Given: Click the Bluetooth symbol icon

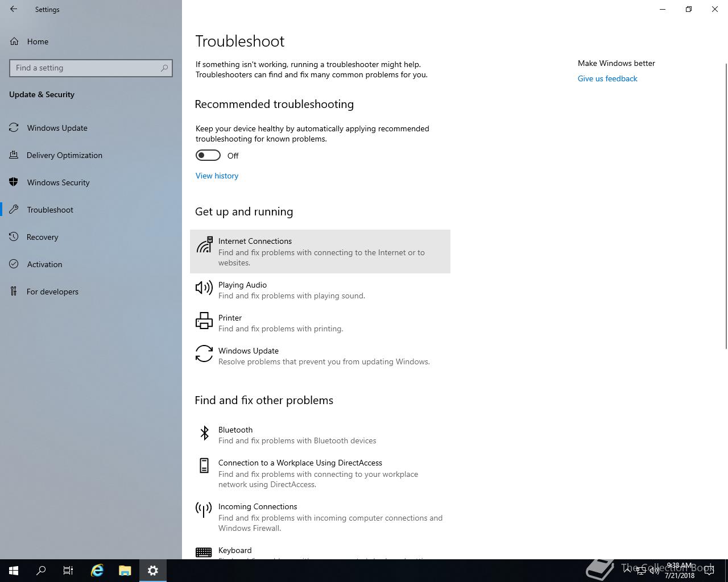Looking at the screenshot, I should (x=204, y=433).
